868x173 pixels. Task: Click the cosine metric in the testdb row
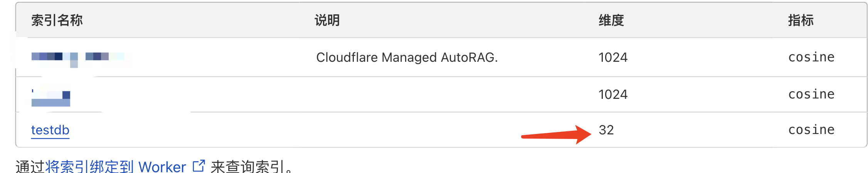[x=811, y=130]
